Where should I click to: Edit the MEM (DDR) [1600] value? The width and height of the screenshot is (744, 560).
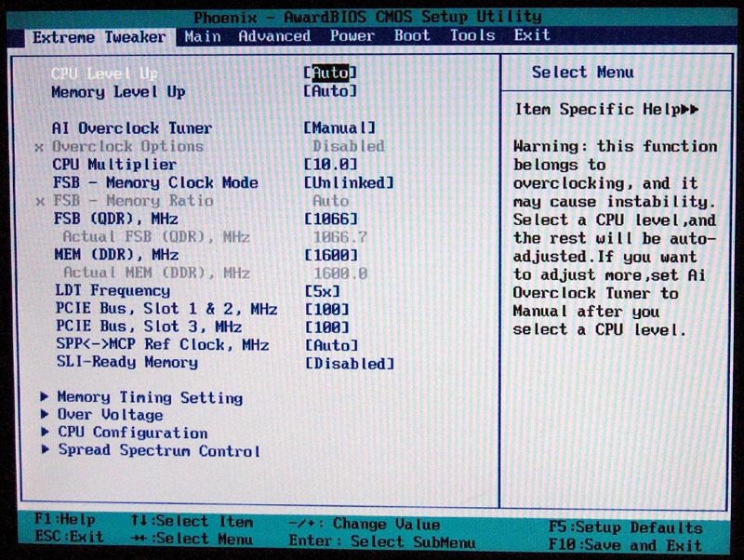point(331,255)
